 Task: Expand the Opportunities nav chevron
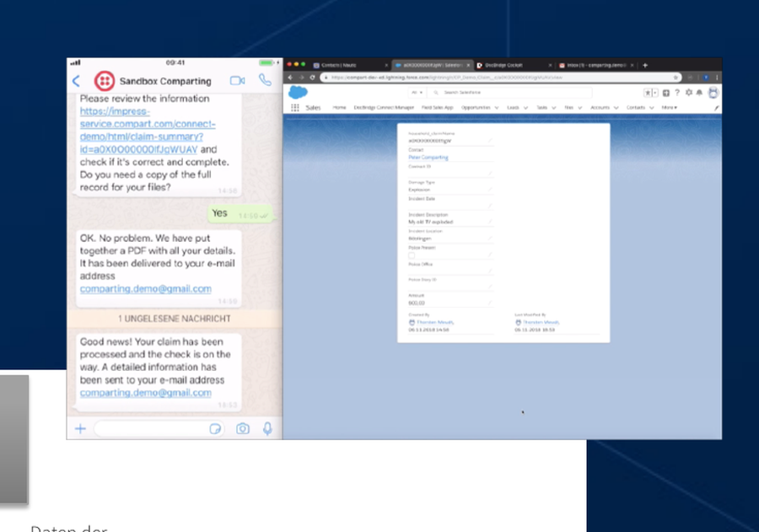click(497, 107)
